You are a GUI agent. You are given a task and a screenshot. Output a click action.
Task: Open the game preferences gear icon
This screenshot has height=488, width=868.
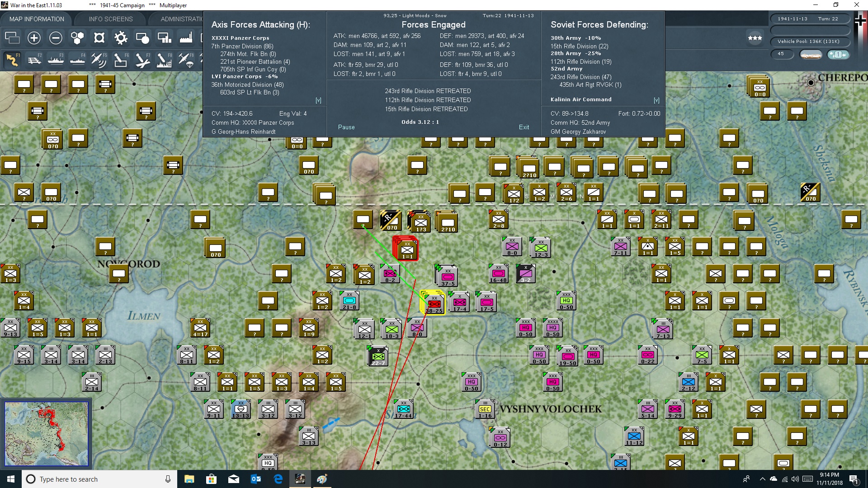coord(121,38)
